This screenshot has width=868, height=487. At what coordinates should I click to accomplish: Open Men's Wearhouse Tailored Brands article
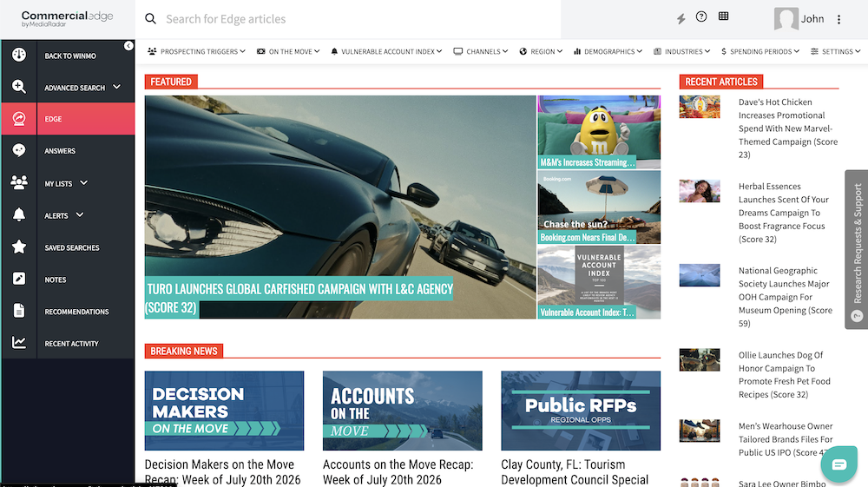(786, 439)
